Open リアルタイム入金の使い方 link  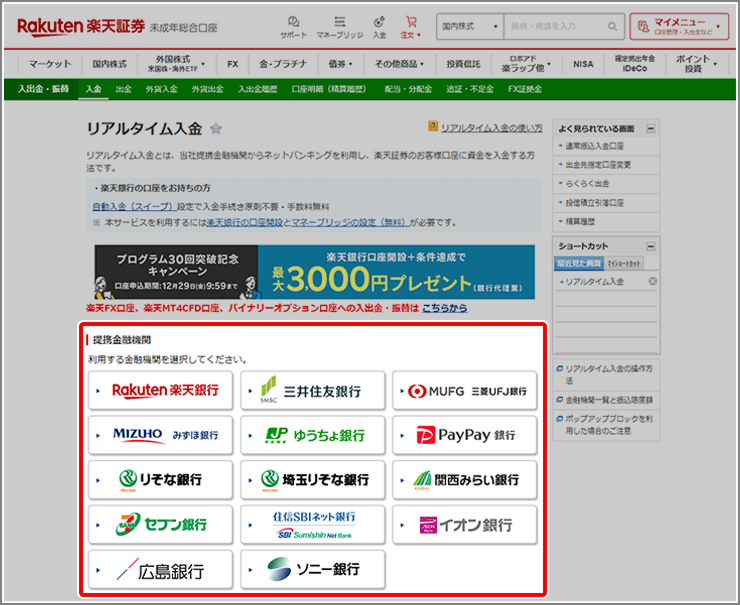click(492, 128)
